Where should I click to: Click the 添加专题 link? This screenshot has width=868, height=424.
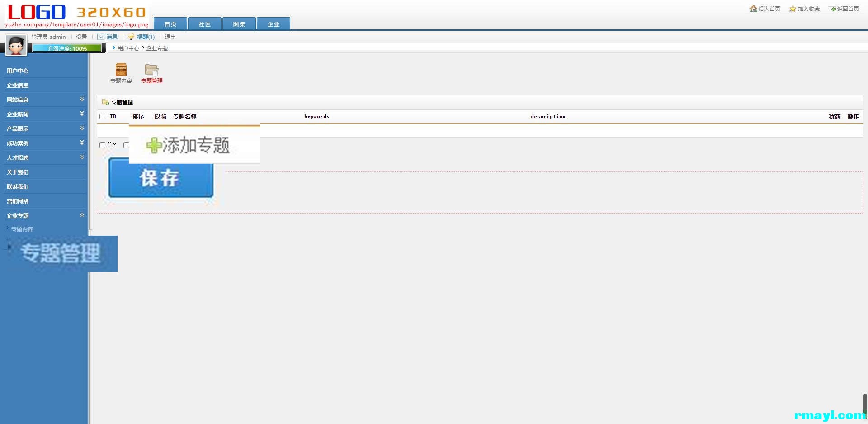pos(196,145)
